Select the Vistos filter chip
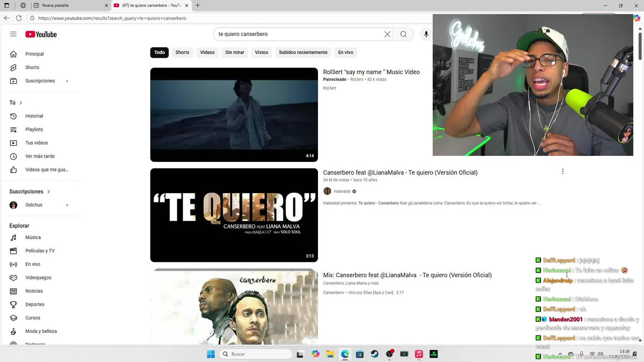 tap(262, 52)
